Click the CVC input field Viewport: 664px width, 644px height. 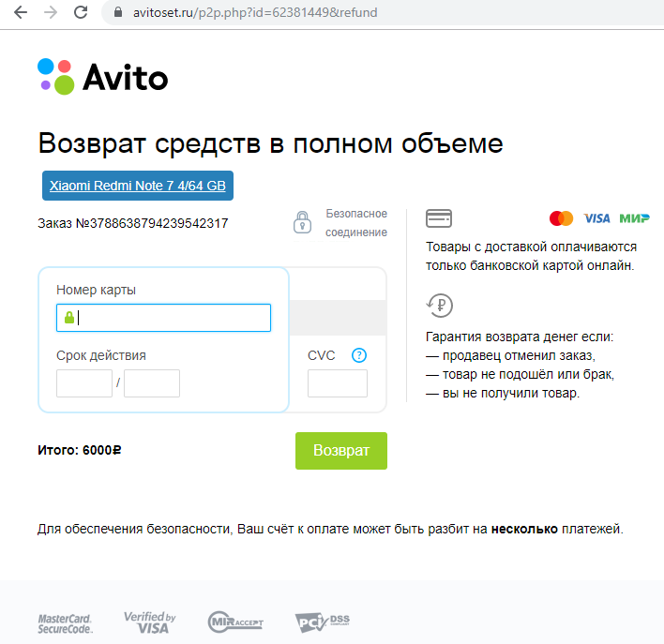tap(338, 383)
